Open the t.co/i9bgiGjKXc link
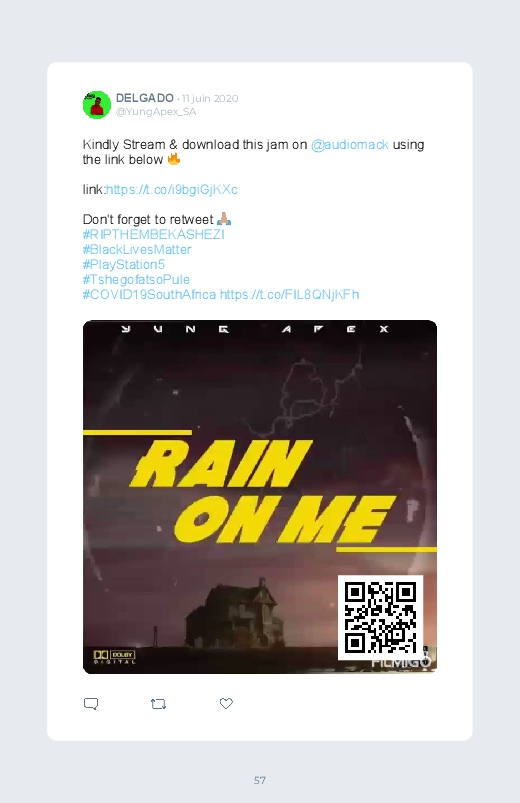 pos(172,189)
